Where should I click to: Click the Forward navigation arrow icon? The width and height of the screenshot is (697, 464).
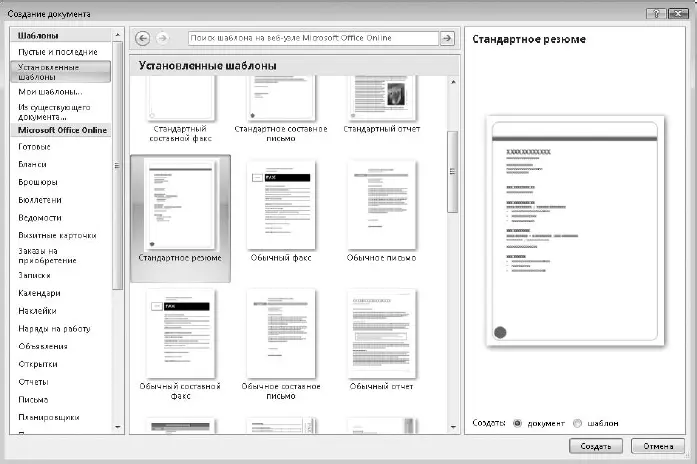tap(162, 38)
